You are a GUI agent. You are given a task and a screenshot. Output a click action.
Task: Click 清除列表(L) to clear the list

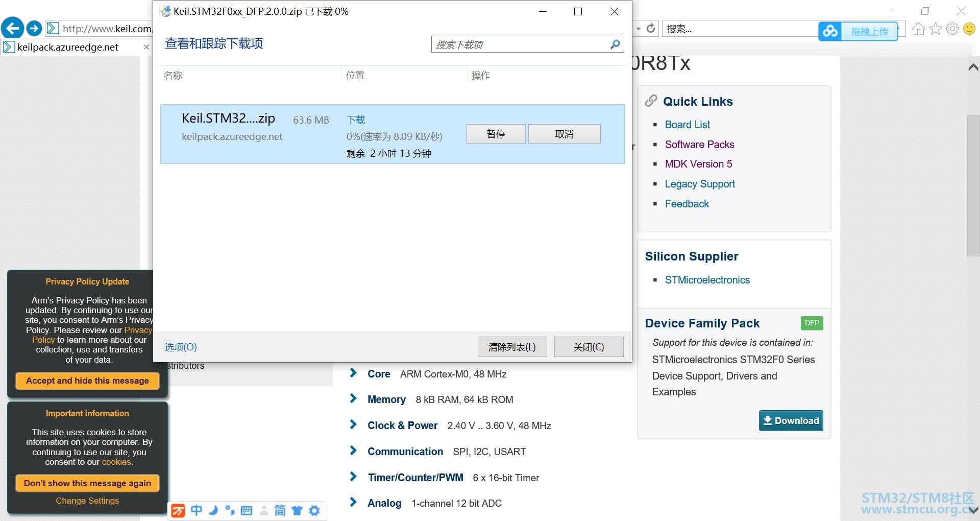(512, 347)
